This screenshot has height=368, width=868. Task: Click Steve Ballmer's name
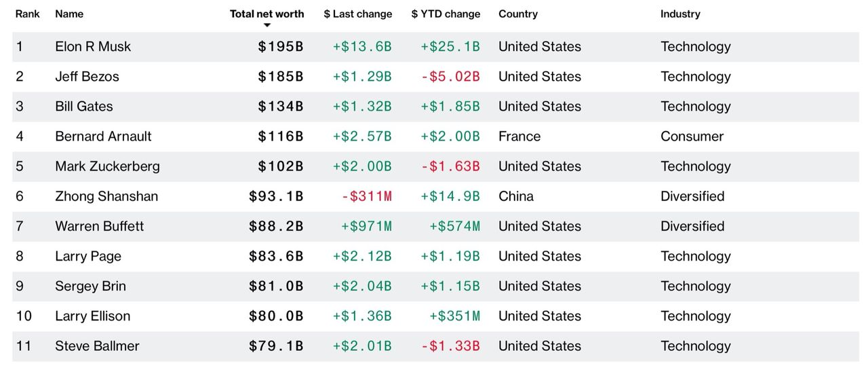click(97, 346)
